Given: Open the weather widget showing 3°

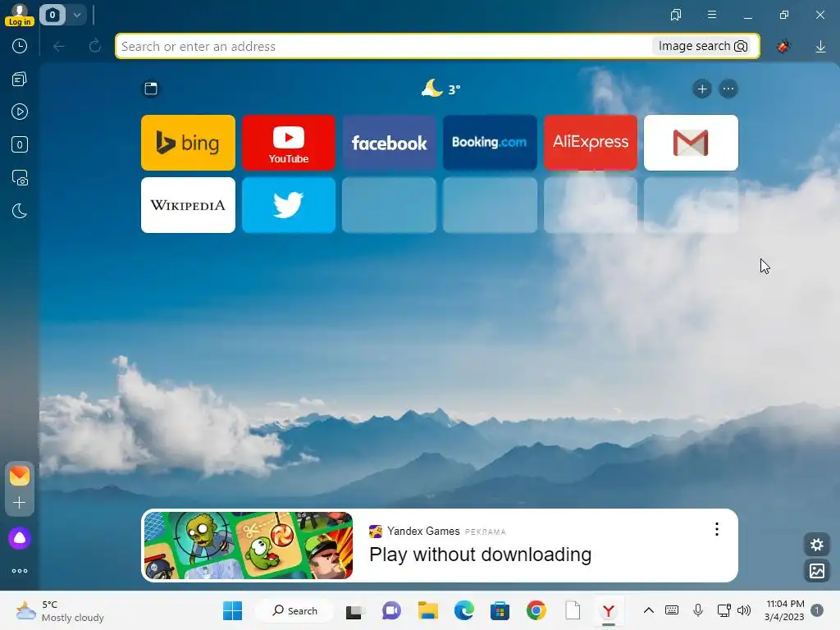Looking at the screenshot, I should tap(441, 89).
